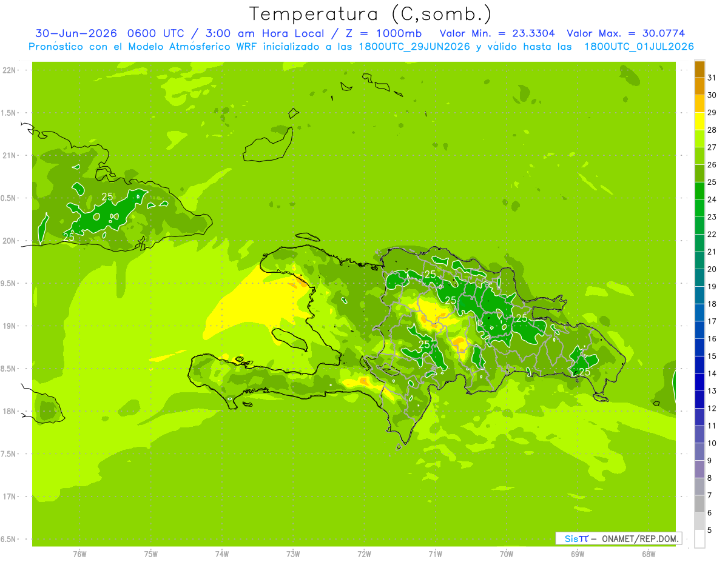Select the "20N" latitude label
Image resolution: width=728 pixels, height=562 pixels.
[x=8, y=241]
